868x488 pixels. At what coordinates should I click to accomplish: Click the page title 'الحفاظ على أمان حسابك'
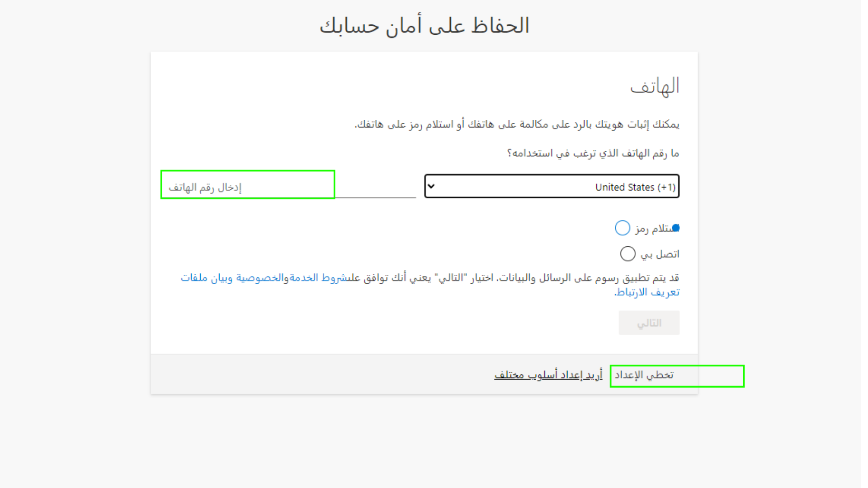pos(424,26)
